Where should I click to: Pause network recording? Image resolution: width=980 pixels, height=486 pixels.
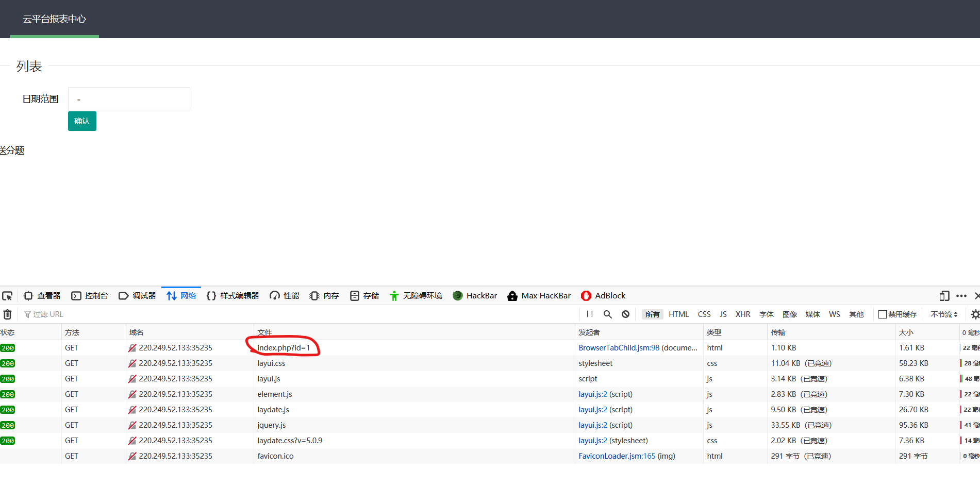click(x=590, y=314)
